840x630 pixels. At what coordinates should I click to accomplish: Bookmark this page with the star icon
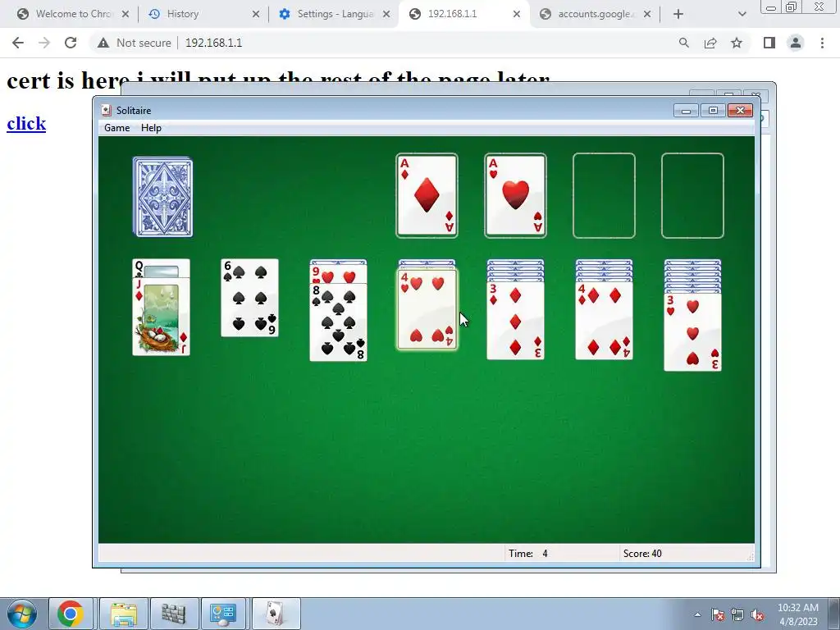[737, 43]
